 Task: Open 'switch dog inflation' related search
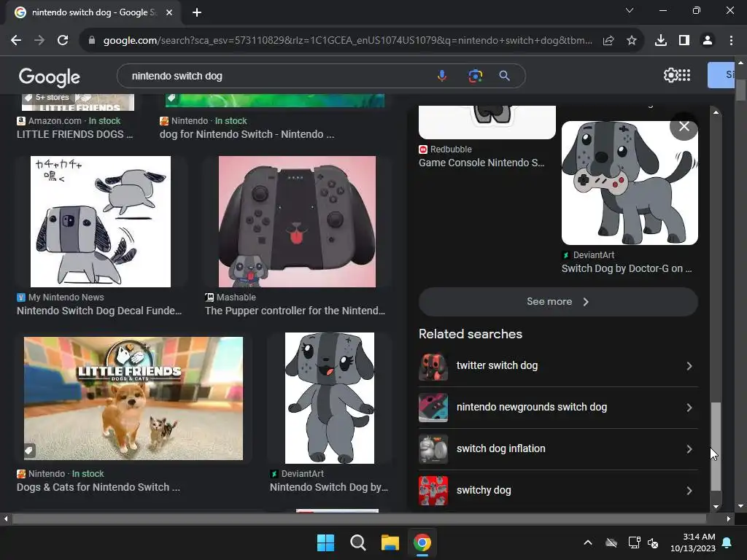click(558, 448)
